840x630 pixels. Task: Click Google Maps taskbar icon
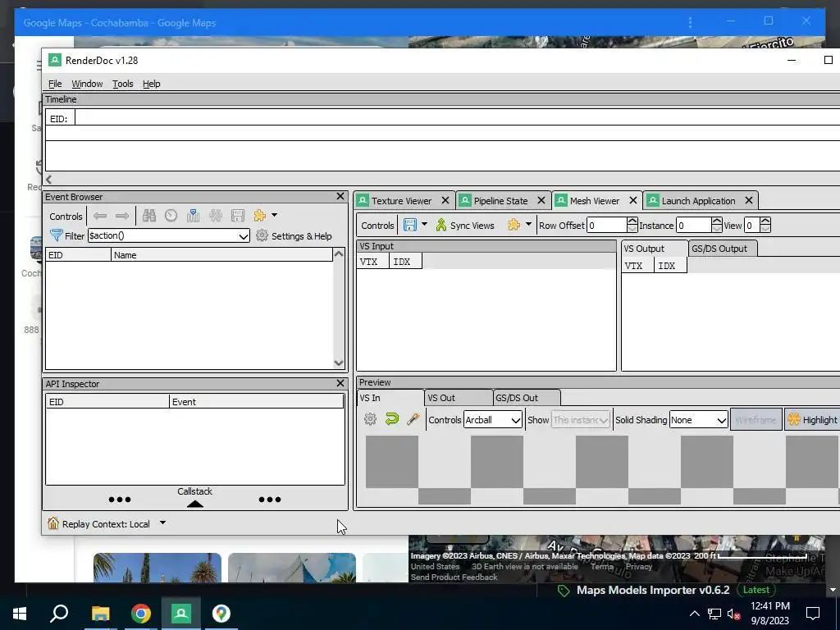click(221, 614)
